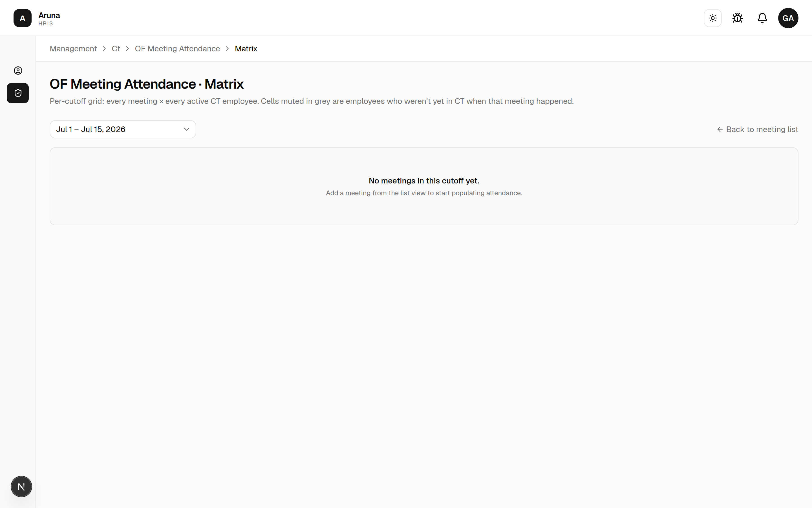Click the Per-cutoff grid description text

312,101
